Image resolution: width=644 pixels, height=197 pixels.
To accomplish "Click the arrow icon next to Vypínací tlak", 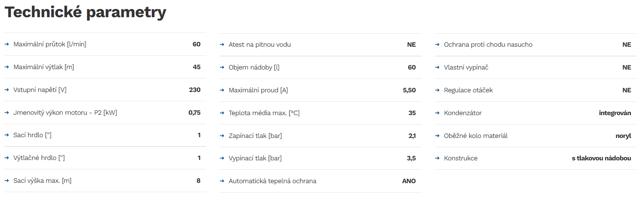I will (x=222, y=158).
